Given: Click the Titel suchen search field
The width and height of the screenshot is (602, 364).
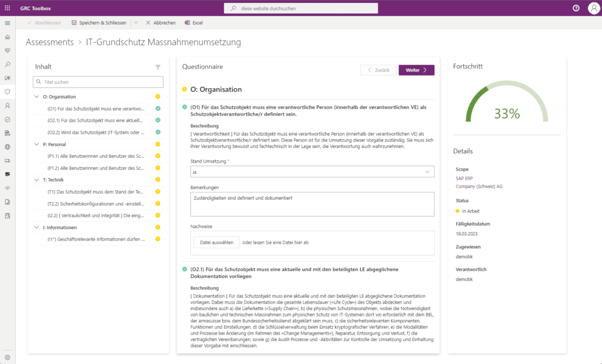Looking at the screenshot, I should click(98, 82).
